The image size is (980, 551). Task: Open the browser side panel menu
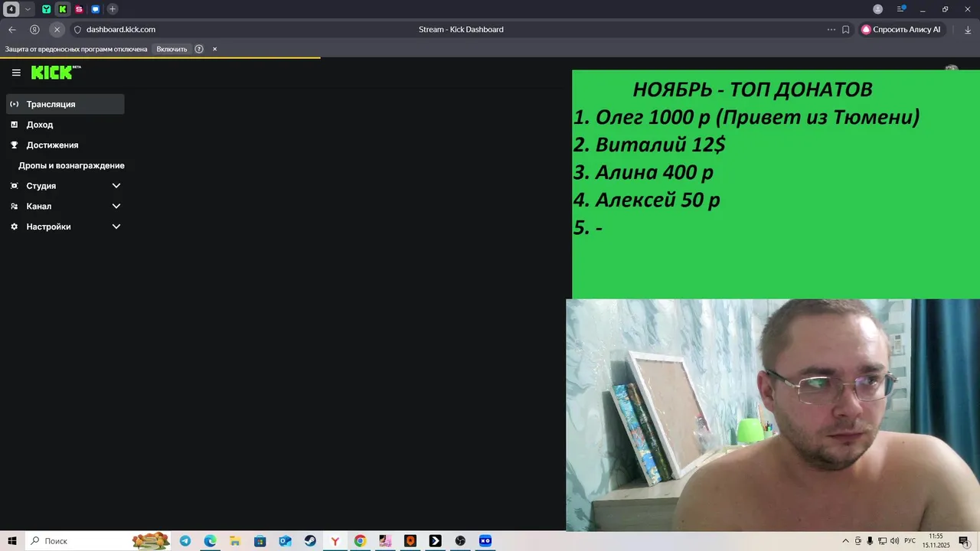(x=901, y=9)
